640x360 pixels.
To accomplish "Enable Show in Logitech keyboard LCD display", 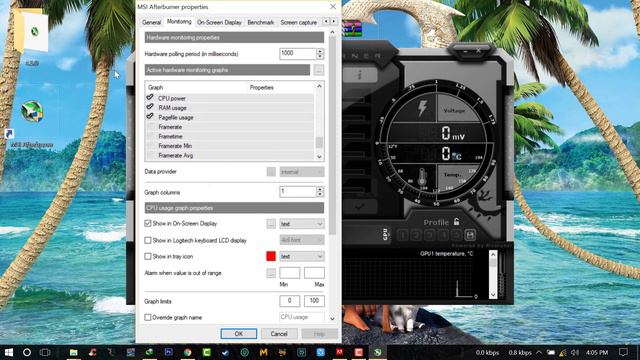I will pos(148,240).
